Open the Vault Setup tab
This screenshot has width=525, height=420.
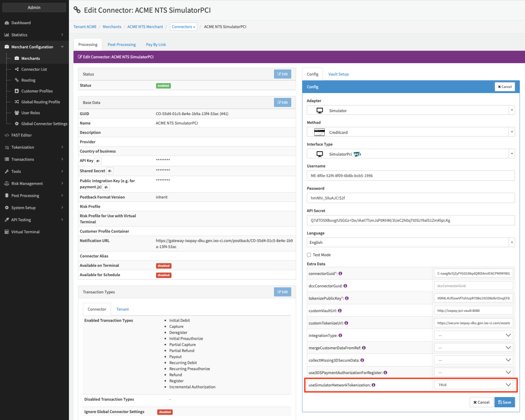coord(338,74)
